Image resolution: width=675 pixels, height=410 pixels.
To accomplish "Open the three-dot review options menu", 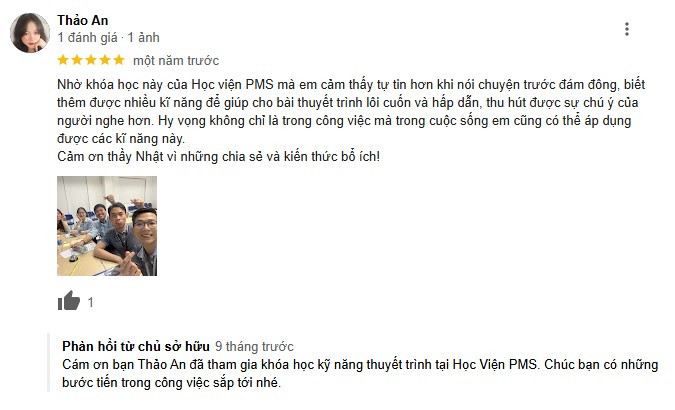I will click(x=627, y=29).
